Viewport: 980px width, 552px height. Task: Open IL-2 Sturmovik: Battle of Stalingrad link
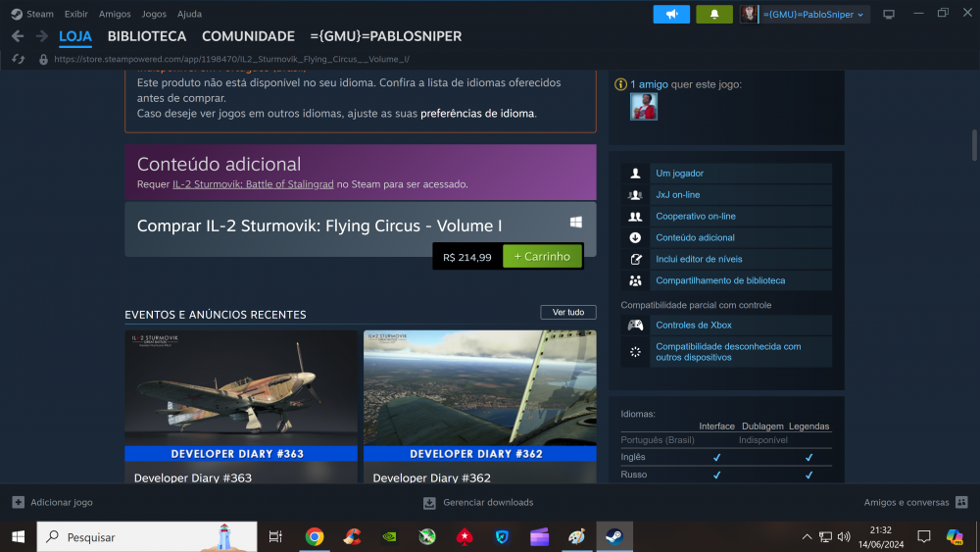click(253, 184)
